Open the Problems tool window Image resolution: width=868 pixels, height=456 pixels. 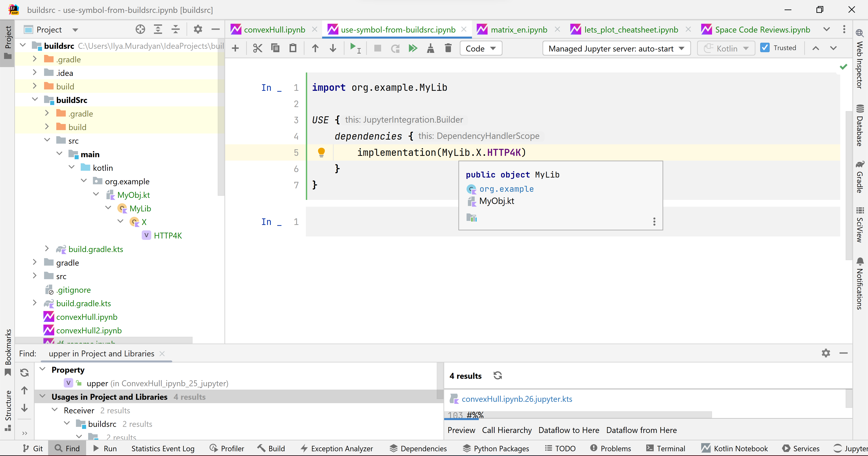click(611, 449)
